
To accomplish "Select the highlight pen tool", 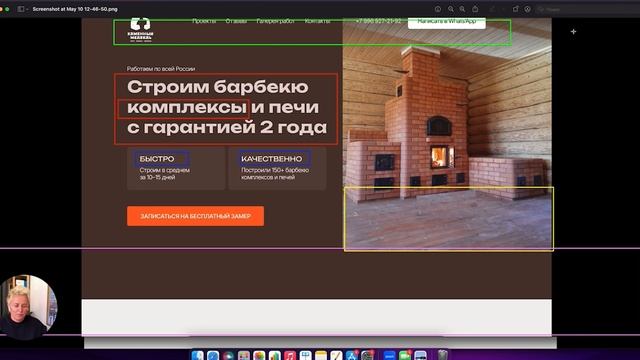I will [492, 9].
